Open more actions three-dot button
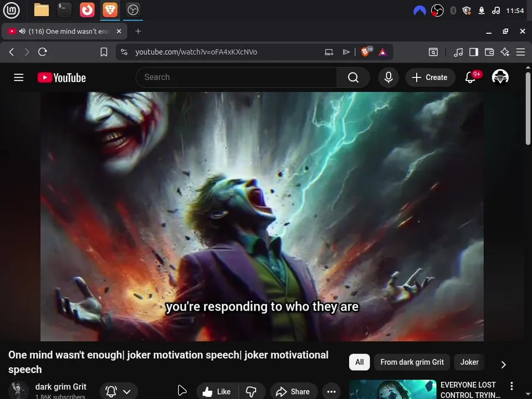This screenshot has width=532, height=399. [331, 392]
